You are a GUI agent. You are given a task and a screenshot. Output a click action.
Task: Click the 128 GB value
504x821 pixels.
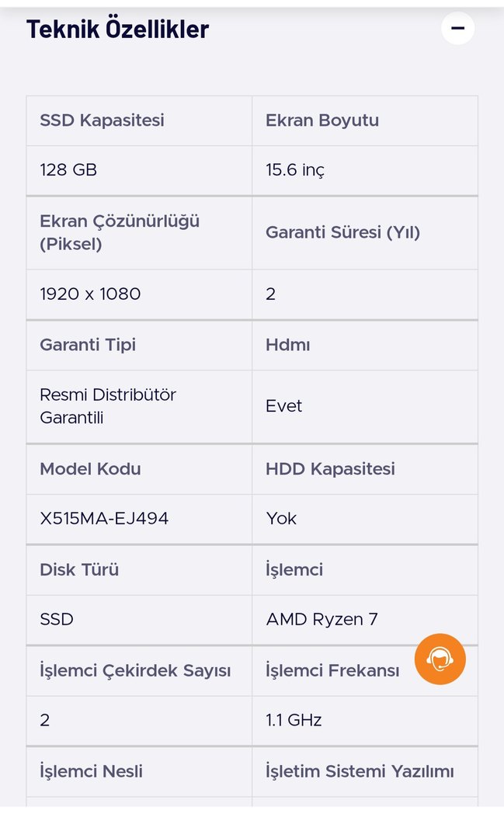point(68,170)
